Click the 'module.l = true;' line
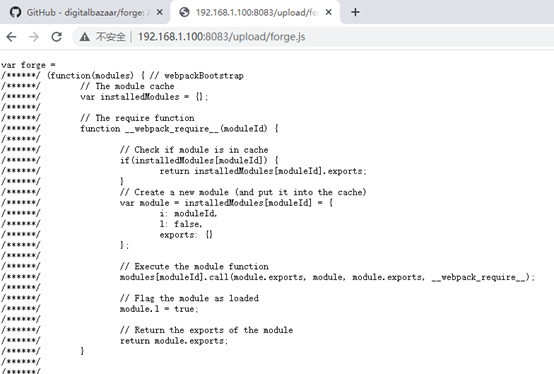The width and height of the screenshot is (554, 374). 159,309
